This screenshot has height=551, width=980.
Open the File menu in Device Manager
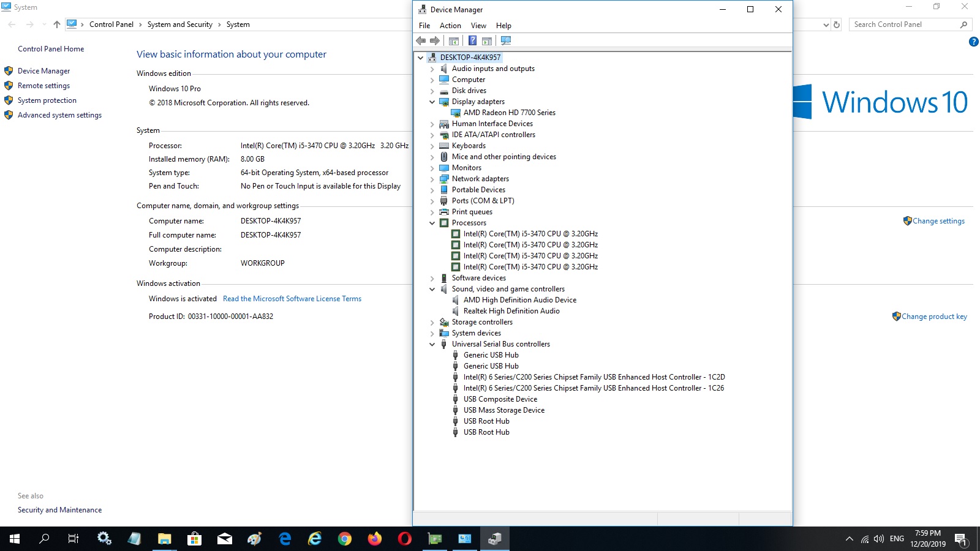tap(424, 26)
